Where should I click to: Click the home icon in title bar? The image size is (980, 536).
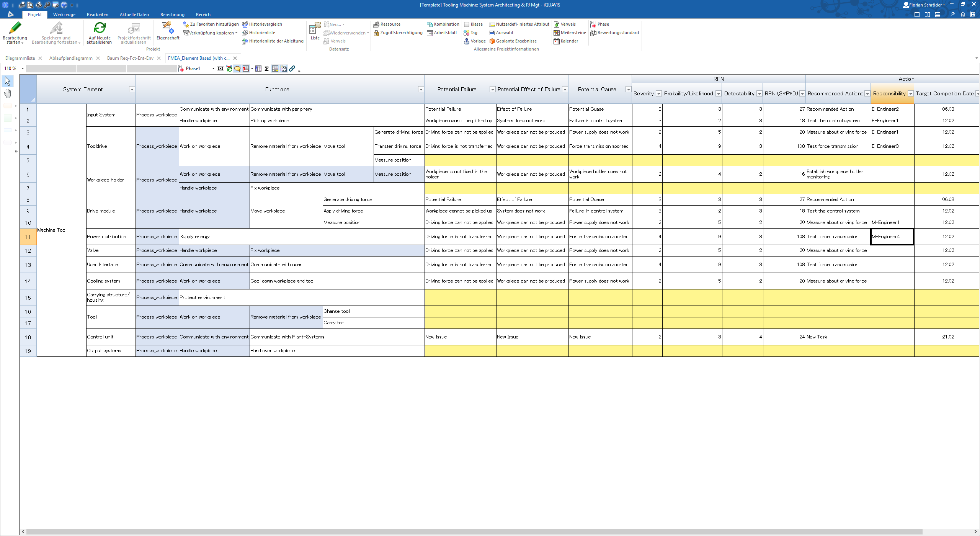(x=963, y=15)
